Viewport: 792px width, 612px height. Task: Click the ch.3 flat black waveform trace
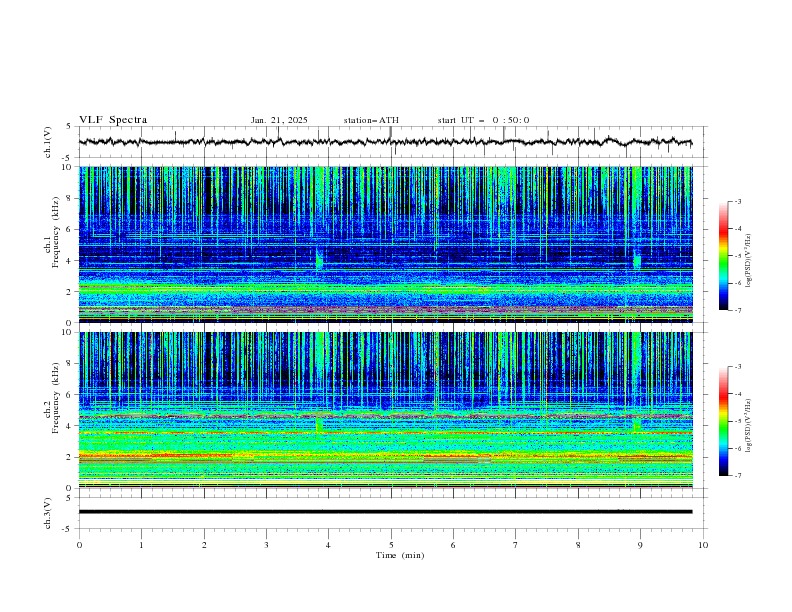(x=385, y=512)
